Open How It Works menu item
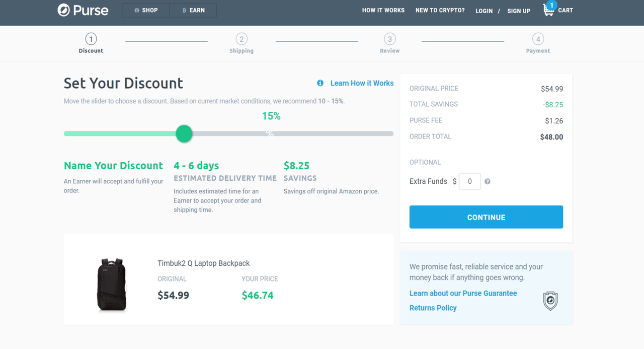This screenshot has width=644, height=349. 383,10
